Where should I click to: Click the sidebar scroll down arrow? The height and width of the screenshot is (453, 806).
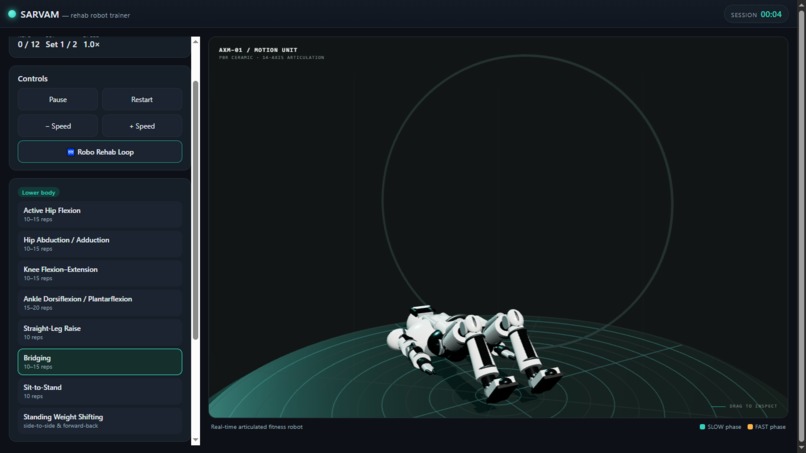point(195,440)
